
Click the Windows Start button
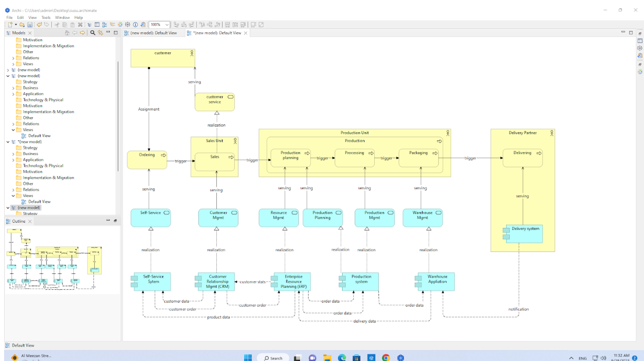[x=248, y=357]
